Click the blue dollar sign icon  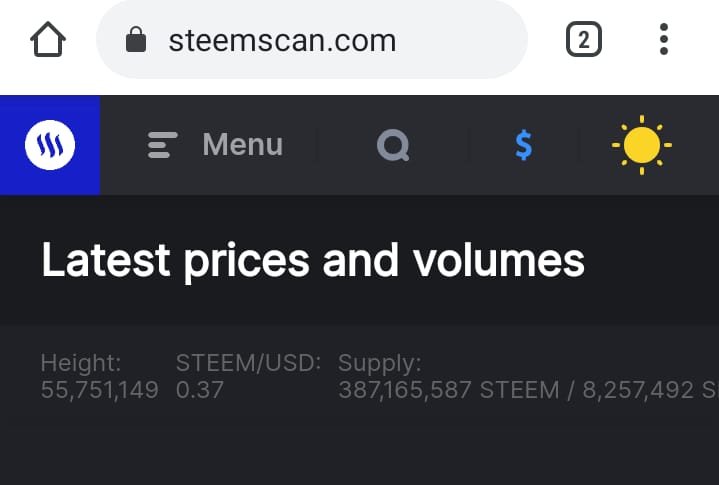(x=523, y=146)
